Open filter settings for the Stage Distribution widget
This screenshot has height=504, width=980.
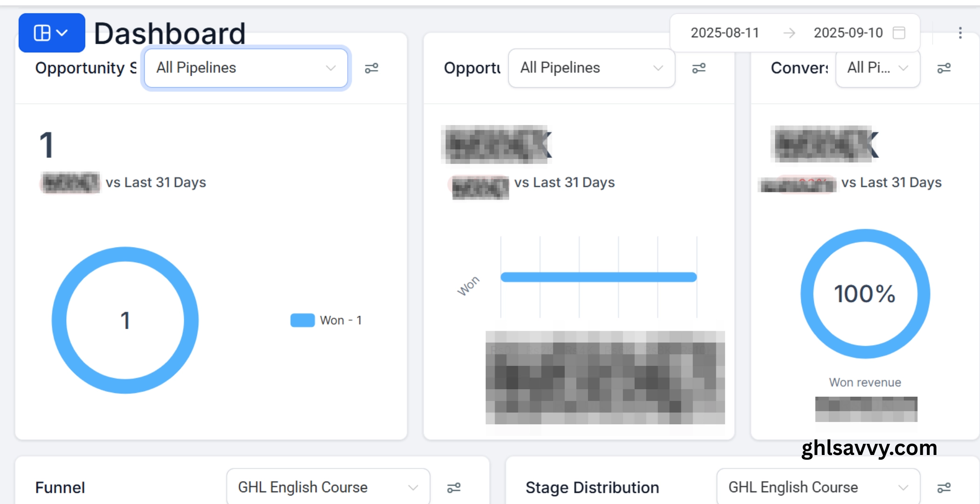tap(945, 487)
